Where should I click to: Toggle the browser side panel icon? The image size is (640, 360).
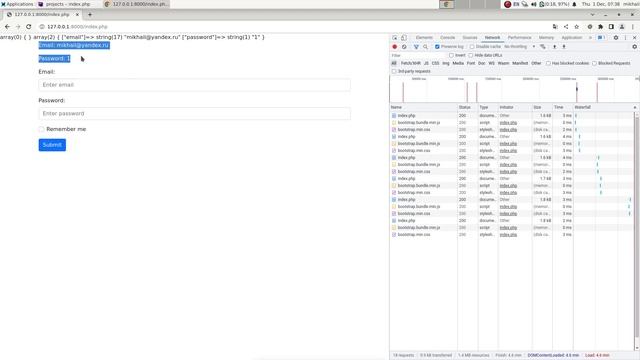[611, 27]
